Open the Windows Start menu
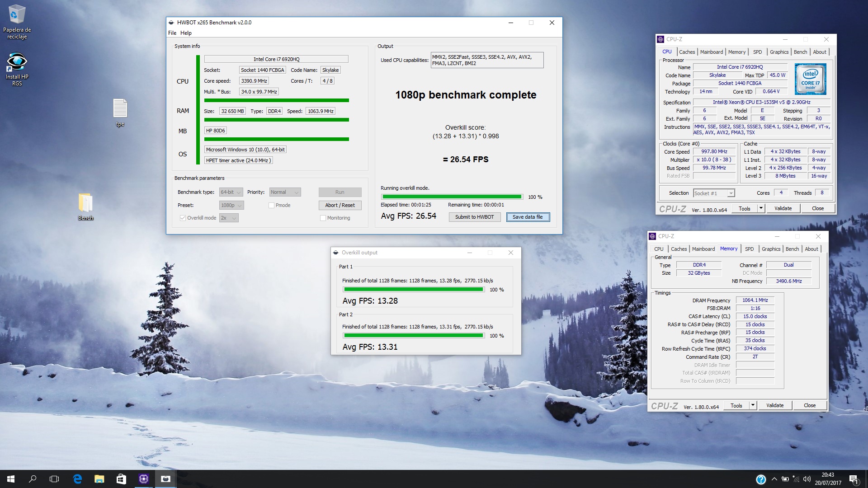 click(x=11, y=479)
